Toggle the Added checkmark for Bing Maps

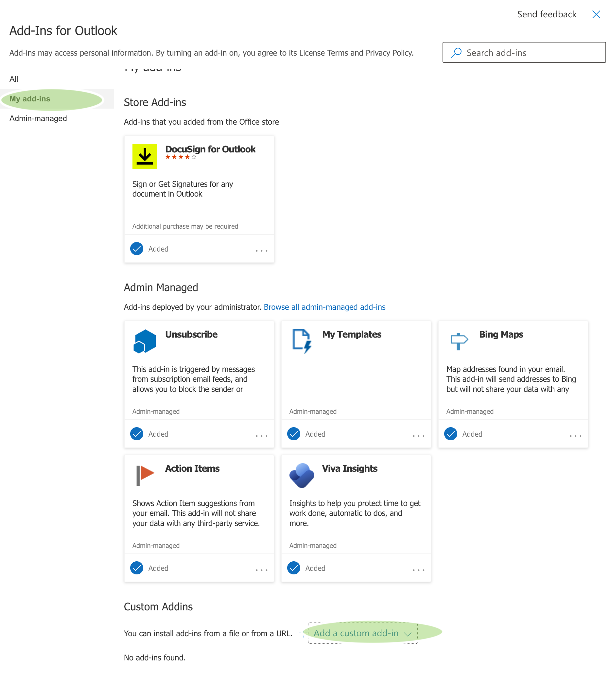pos(451,434)
